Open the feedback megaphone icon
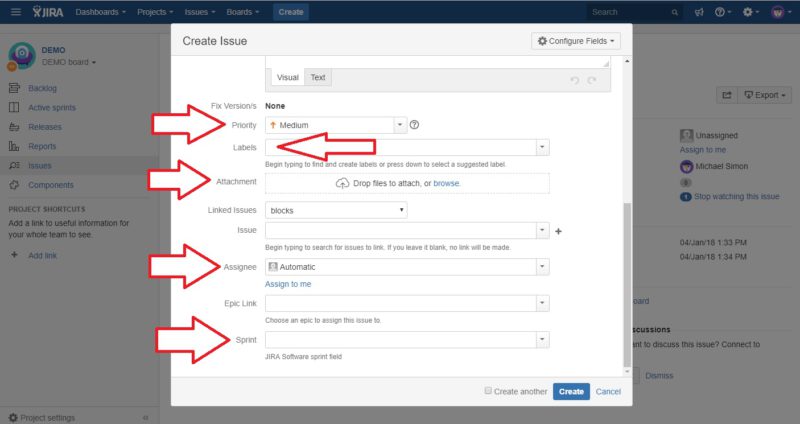Image resolution: width=800 pixels, height=424 pixels. click(x=699, y=12)
